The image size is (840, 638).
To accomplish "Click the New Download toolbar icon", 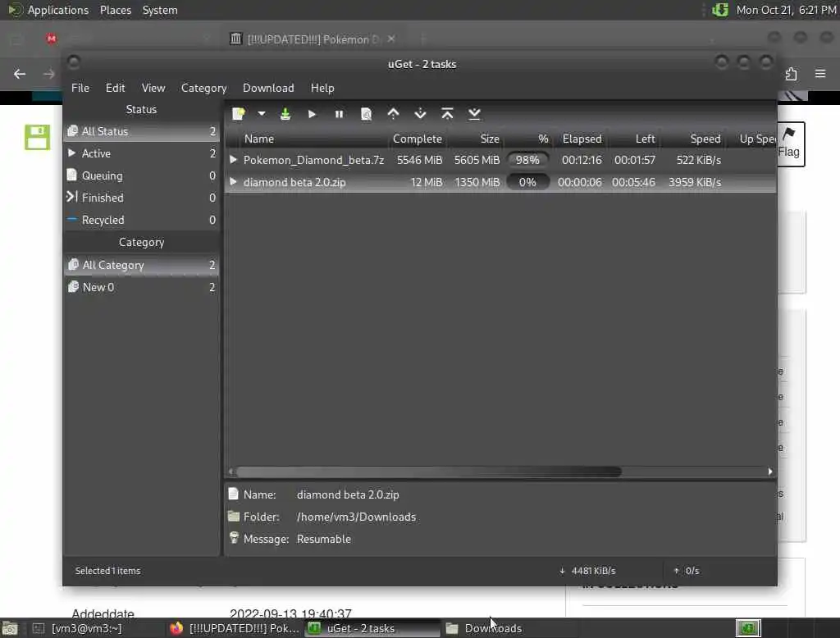I will click(x=239, y=113).
